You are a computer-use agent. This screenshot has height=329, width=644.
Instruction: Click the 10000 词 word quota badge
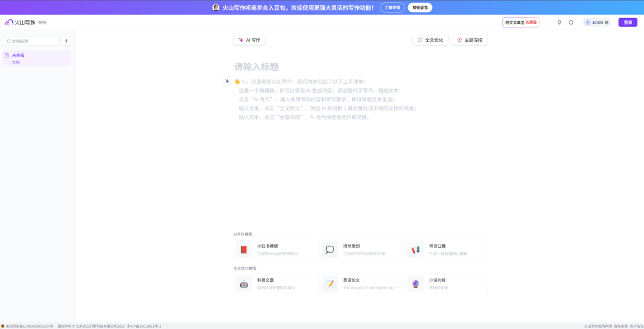(x=597, y=23)
